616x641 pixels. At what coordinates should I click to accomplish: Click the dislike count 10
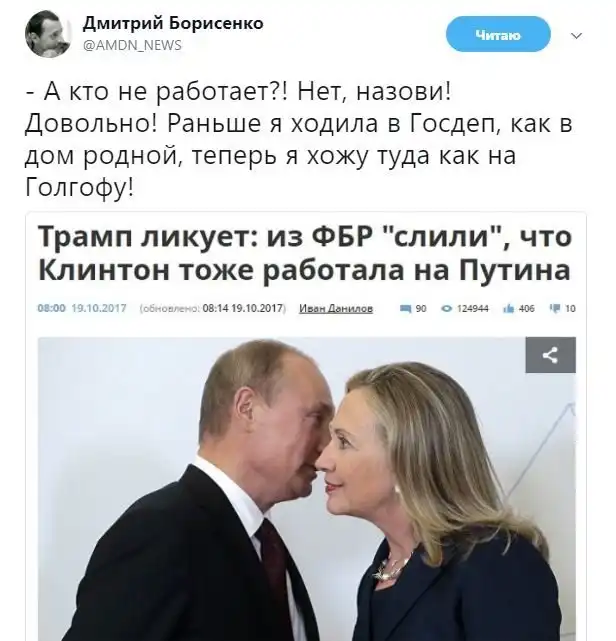click(570, 309)
